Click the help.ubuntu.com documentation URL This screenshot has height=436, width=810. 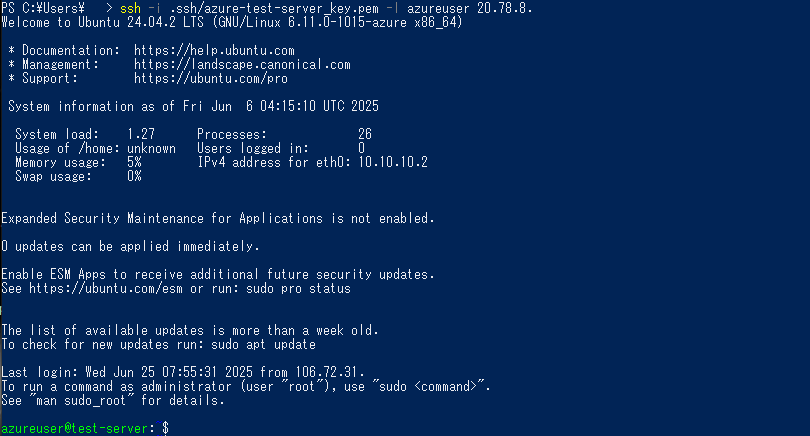(x=214, y=51)
